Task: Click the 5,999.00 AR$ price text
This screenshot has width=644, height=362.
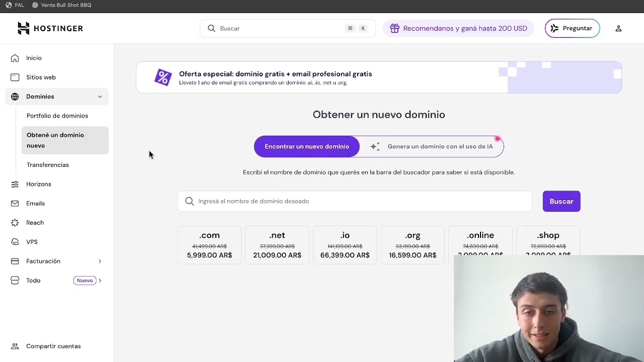Action: click(209, 255)
